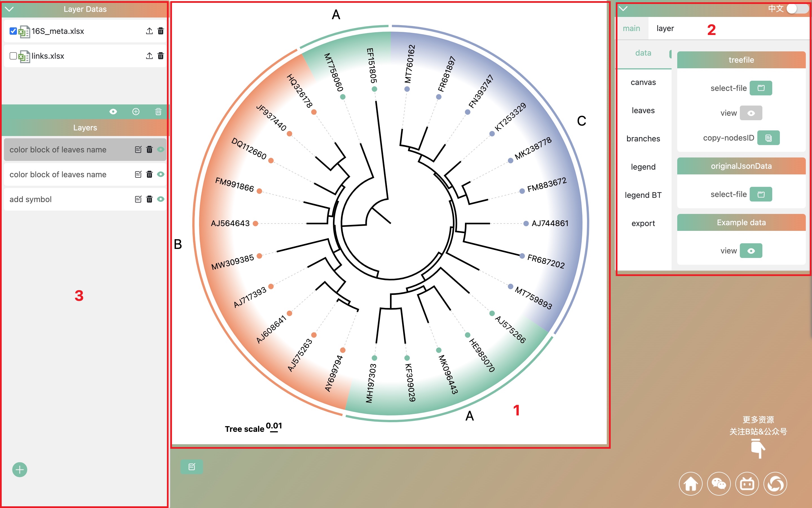Delete the 16S_meta.xlsx file
This screenshot has width=812, height=508.
(x=161, y=31)
